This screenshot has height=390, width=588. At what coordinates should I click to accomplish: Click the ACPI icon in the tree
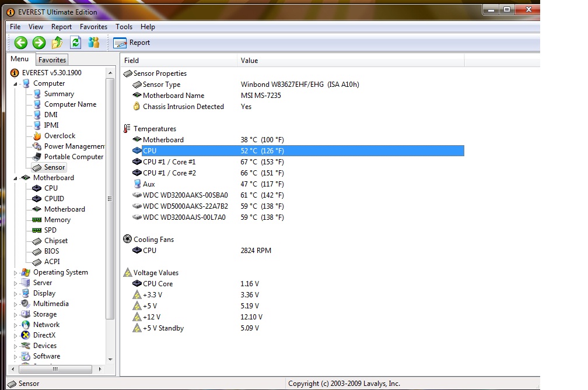pos(37,262)
